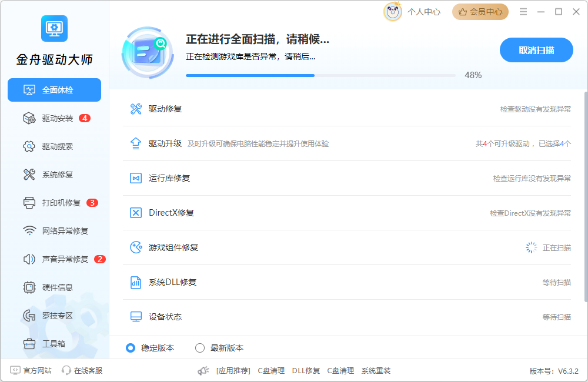Select the 最新版本 radio button
This screenshot has width=588, height=382.
click(200, 348)
